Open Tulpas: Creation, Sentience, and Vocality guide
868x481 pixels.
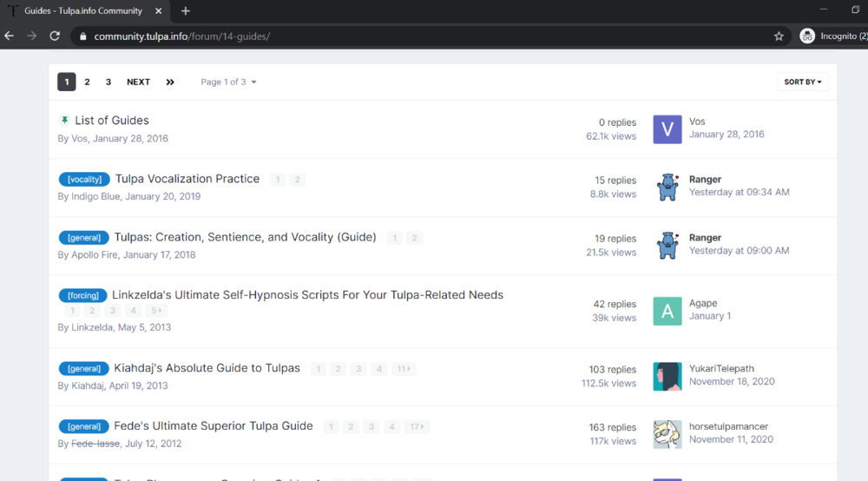tap(246, 237)
